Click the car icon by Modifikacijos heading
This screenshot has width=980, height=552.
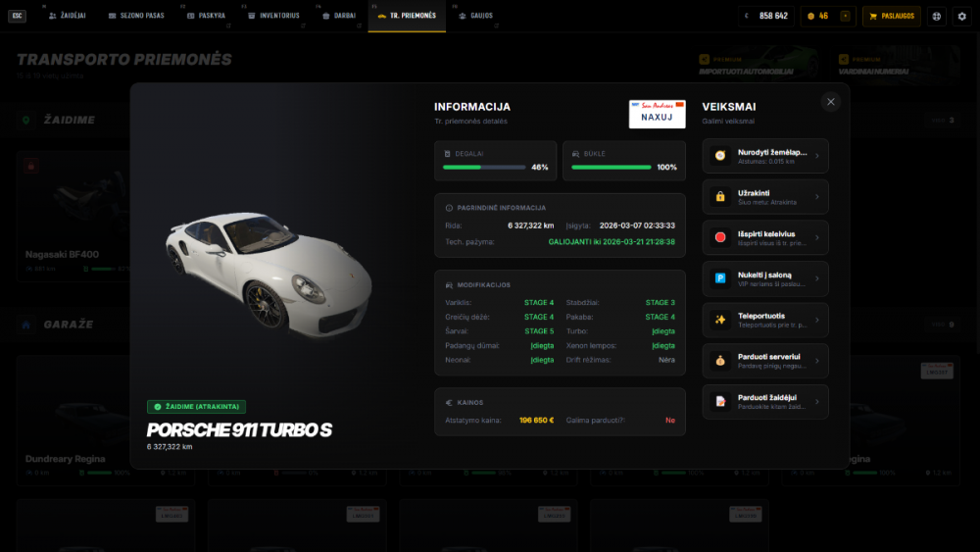tap(449, 285)
